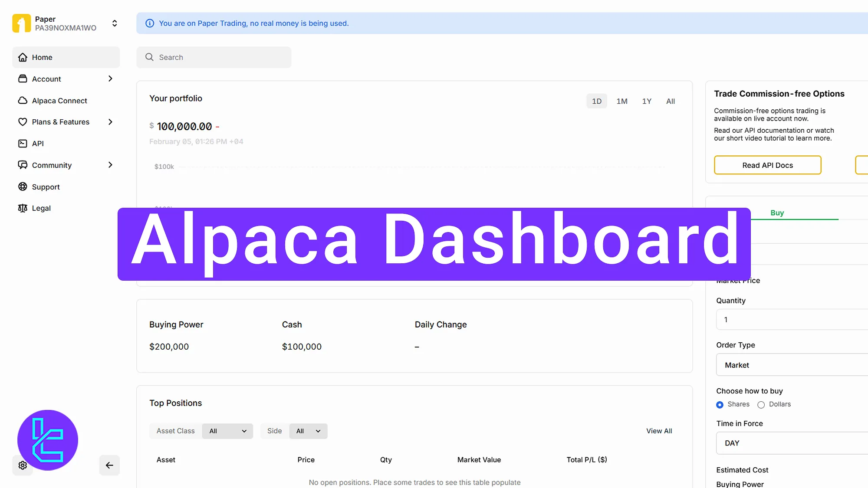Open Legal via scales icon
This screenshot has width=868, height=488.
[23, 208]
